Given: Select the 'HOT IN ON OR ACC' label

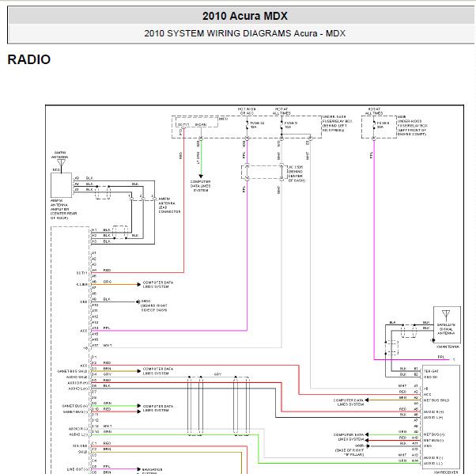Looking at the screenshot, I should tap(247, 111).
